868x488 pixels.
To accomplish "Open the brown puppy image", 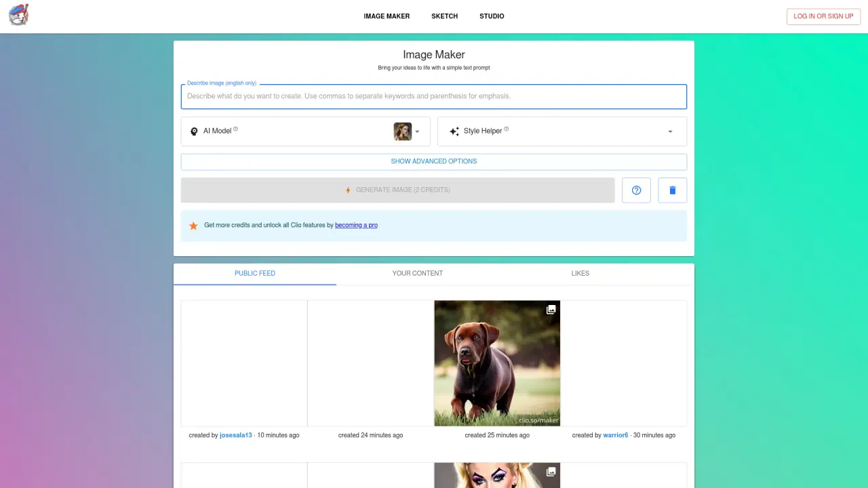I will [497, 363].
